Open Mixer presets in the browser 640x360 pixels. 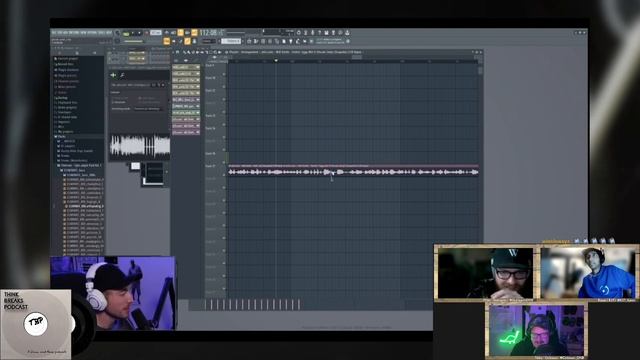tap(66, 87)
